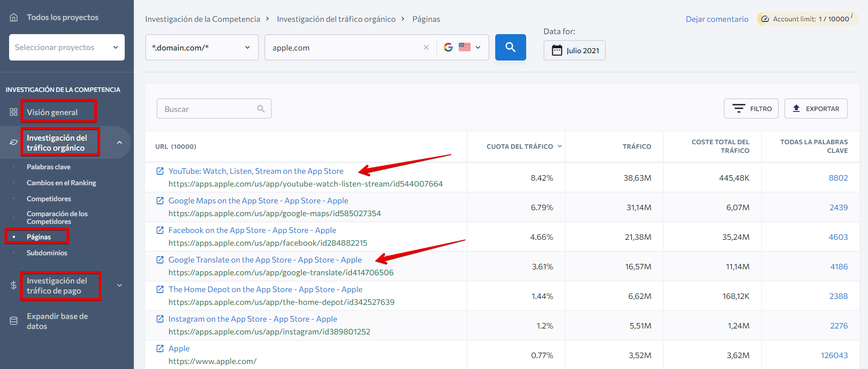Click the dollar icon for paid traffic

click(14, 285)
